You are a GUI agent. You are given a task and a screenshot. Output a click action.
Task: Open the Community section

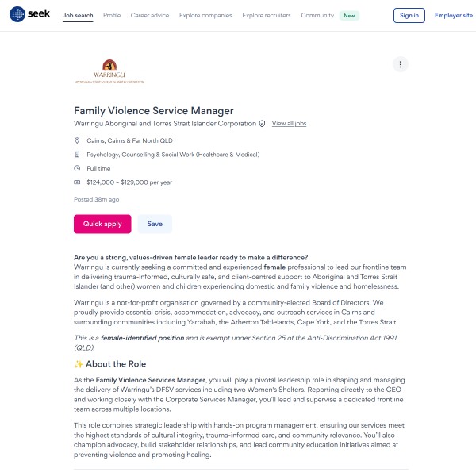click(317, 15)
